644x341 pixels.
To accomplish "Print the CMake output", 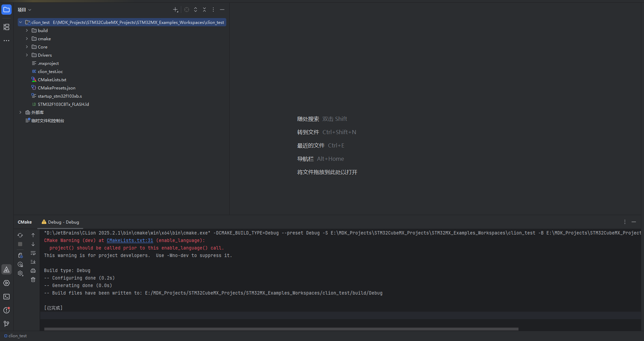I will point(33,271).
